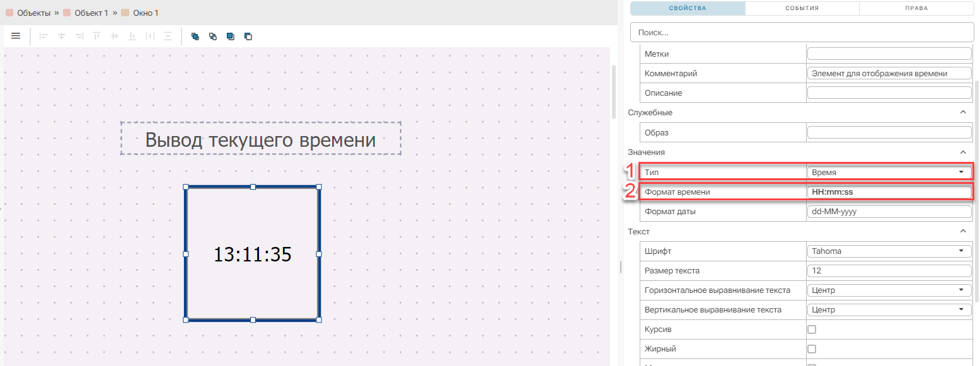
Task: Open the Шрифт dropdown showing Tahoma
Action: tap(889, 251)
